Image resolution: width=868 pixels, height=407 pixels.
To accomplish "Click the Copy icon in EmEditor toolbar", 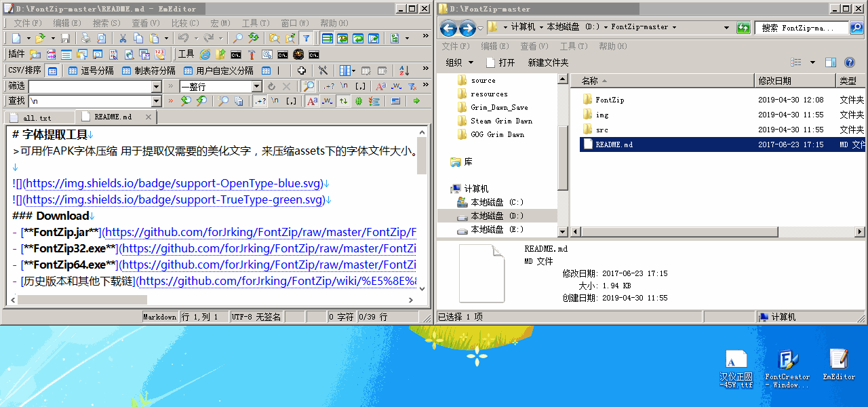I will coord(138,39).
